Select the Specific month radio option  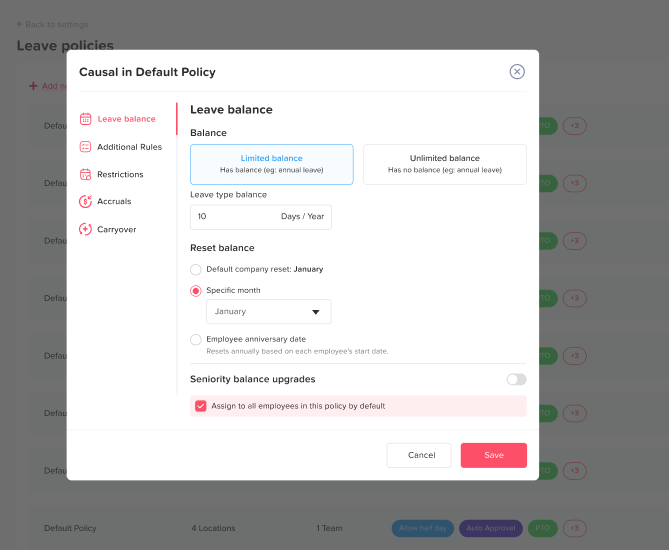[196, 290]
